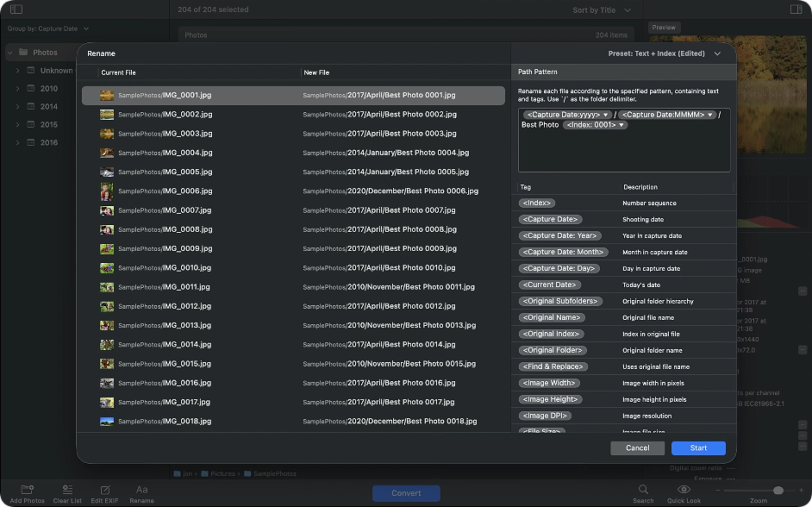Select the Photos folder icon in sidebar
This screenshot has height=507, width=812.
click(x=23, y=52)
